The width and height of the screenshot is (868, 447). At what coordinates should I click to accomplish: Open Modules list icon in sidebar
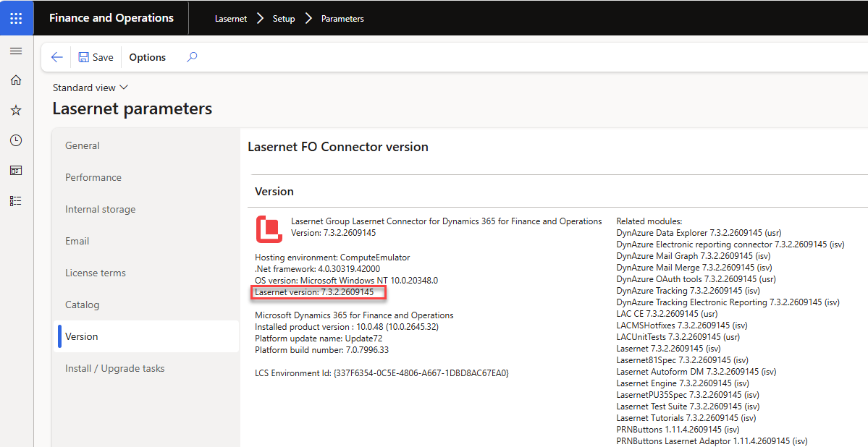tap(16, 201)
